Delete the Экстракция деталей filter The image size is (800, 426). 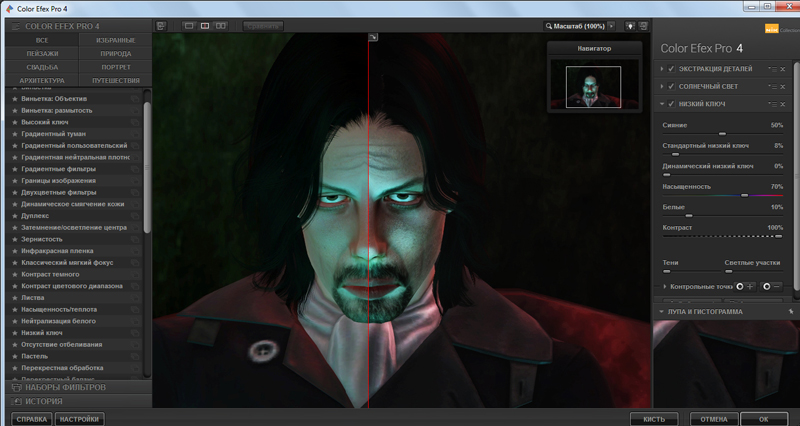(783, 69)
